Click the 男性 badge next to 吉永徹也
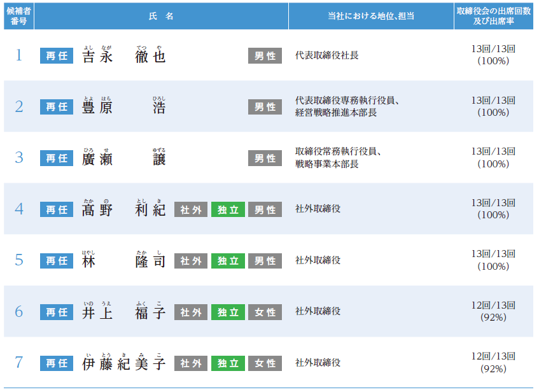 pos(265,55)
